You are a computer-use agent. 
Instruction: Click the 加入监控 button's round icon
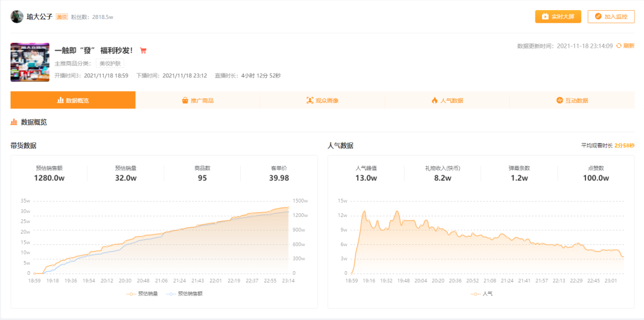coord(599,17)
